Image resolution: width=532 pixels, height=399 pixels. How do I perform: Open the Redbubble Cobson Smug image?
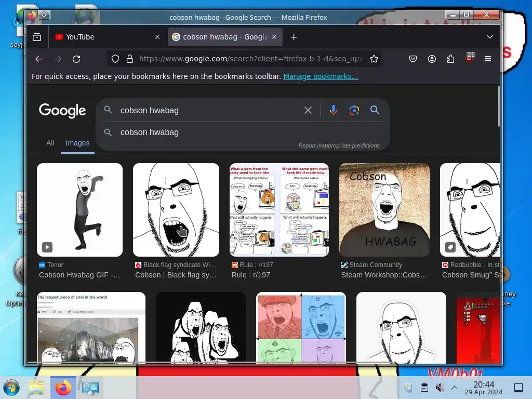pos(470,210)
